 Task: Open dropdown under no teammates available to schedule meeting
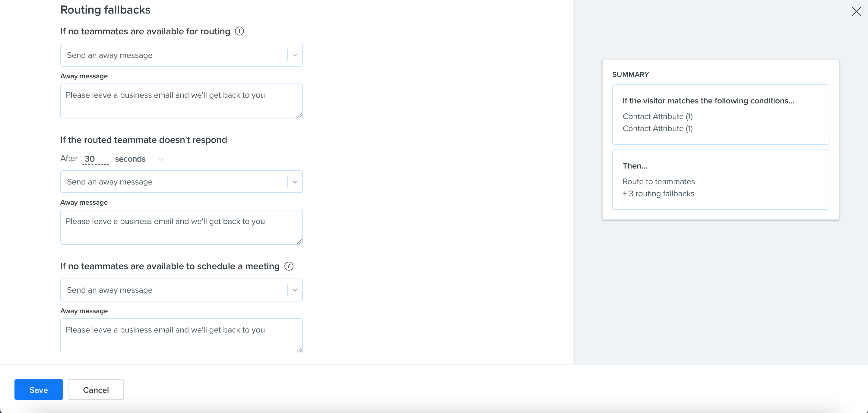tap(181, 290)
